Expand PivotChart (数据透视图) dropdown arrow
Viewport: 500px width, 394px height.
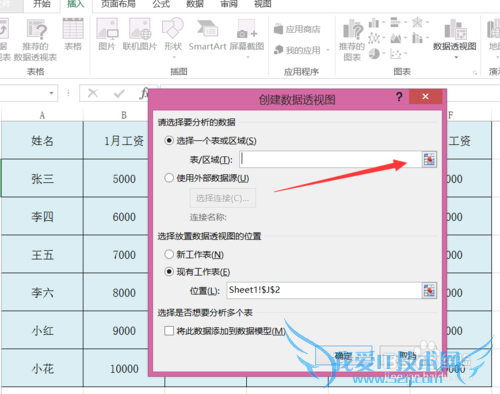tap(456, 57)
